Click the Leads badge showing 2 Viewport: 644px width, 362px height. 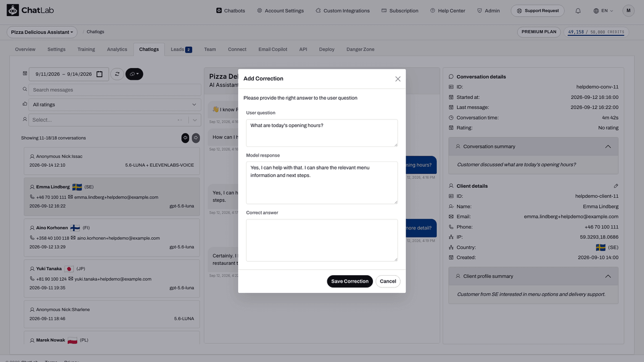[x=188, y=50]
